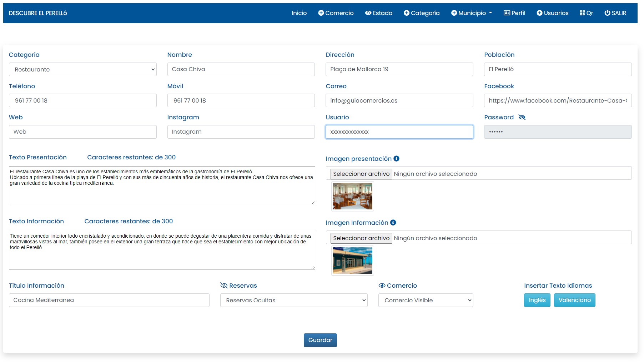Click info icon next to Imagen presentación
Screen dimensions: 644x362
click(x=396, y=159)
